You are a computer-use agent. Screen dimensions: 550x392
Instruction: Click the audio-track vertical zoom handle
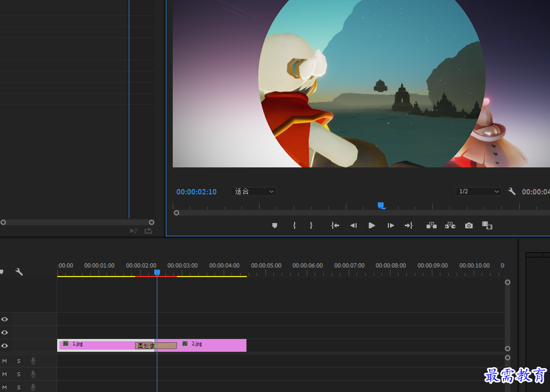pyautogui.click(x=508, y=358)
